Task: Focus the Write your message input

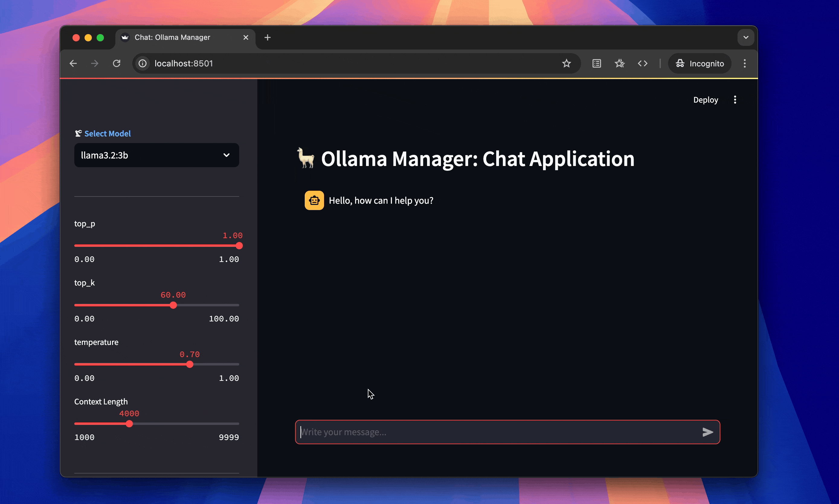Action: click(x=496, y=432)
